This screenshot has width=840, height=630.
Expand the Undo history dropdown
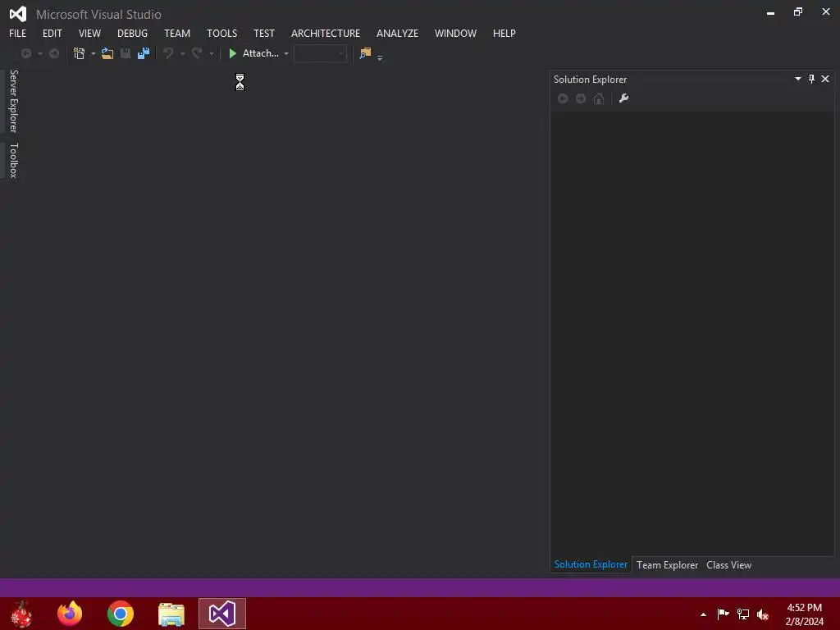point(182,53)
